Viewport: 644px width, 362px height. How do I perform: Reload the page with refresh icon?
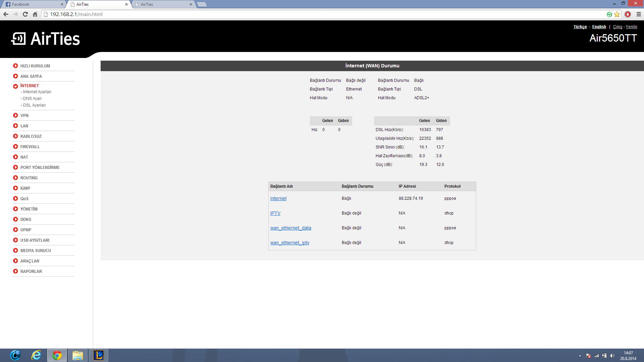point(25,14)
